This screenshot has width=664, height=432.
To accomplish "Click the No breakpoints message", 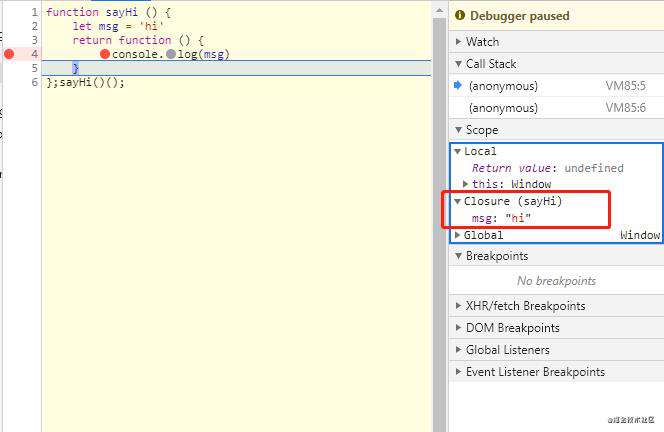I will click(x=556, y=281).
